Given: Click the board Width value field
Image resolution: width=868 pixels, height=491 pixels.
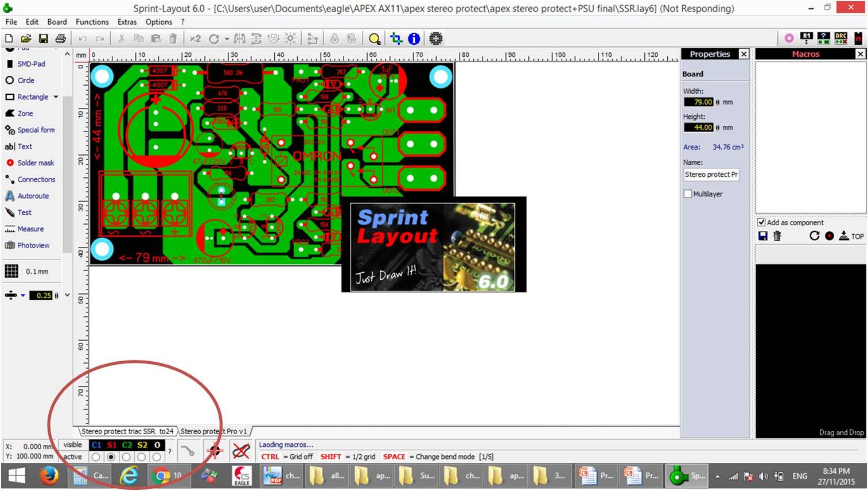Looking at the screenshot, I should [x=699, y=102].
